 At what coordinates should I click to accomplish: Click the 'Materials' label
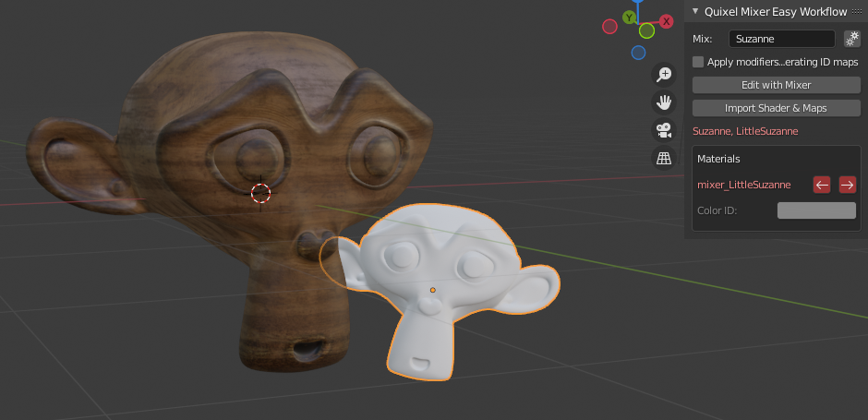click(x=718, y=159)
